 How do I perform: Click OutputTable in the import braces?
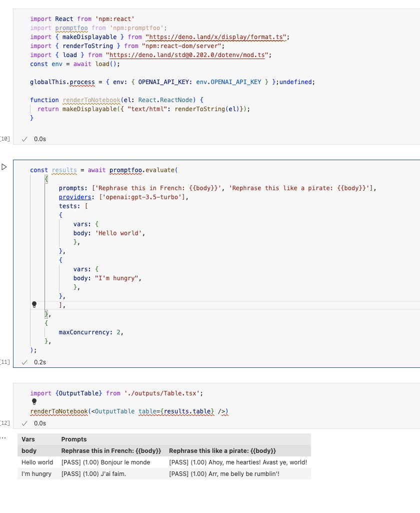pyautogui.click(x=79, y=393)
